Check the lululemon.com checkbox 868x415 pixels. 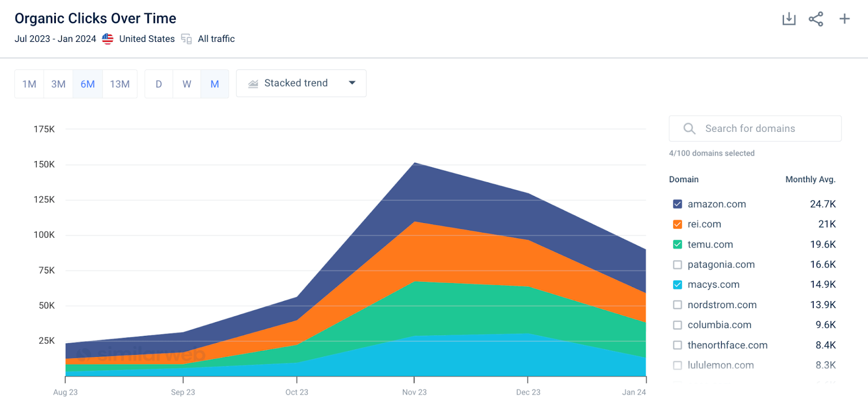(x=678, y=365)
